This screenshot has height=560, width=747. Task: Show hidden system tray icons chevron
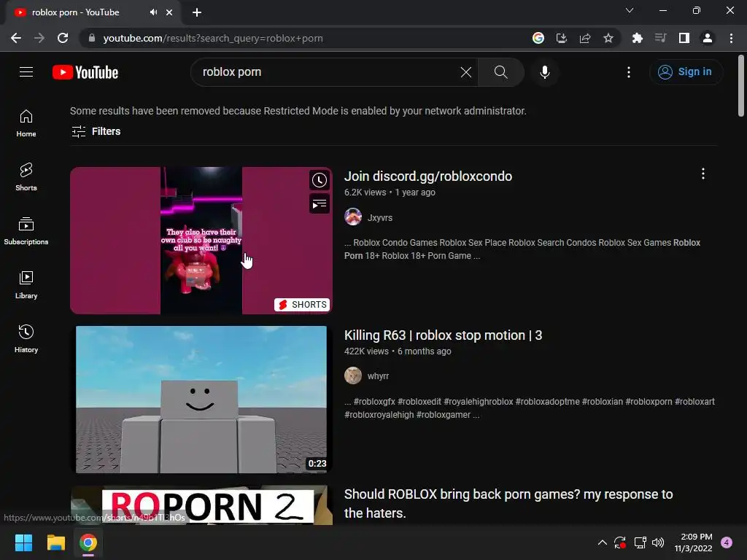[x=602, y=542]
